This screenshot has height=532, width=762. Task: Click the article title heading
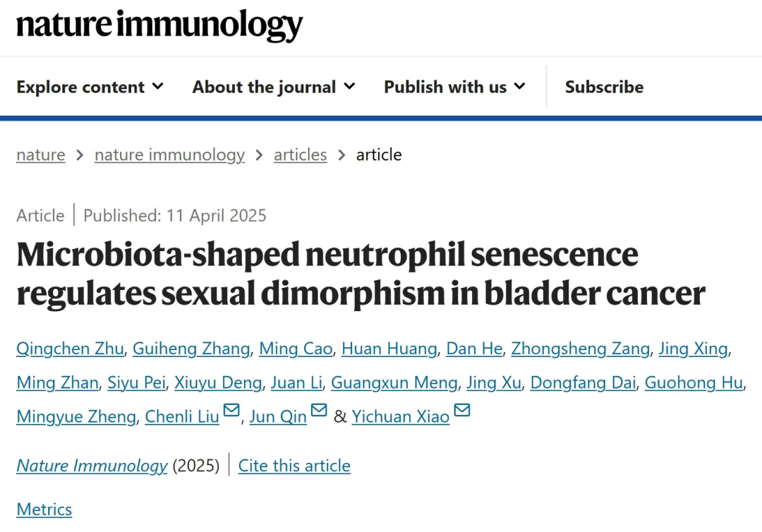[360, 274]
